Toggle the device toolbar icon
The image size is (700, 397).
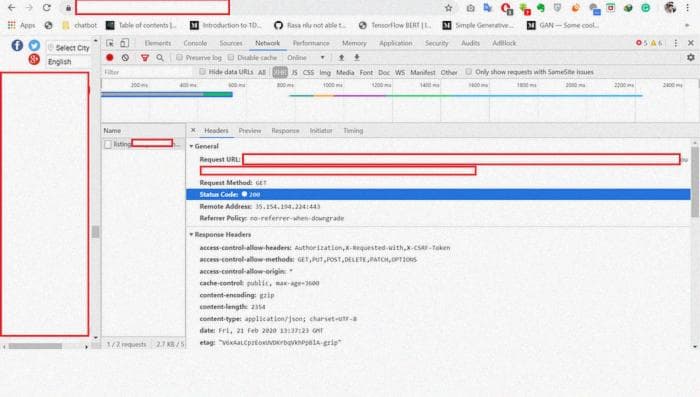[x=125, y=43]
